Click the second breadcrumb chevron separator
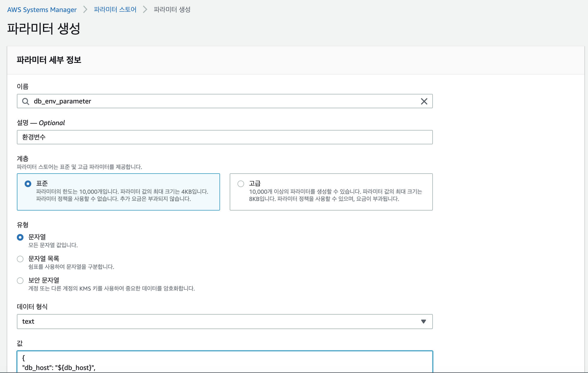This screenshot has height=373, width=588. tap(145, 10)
